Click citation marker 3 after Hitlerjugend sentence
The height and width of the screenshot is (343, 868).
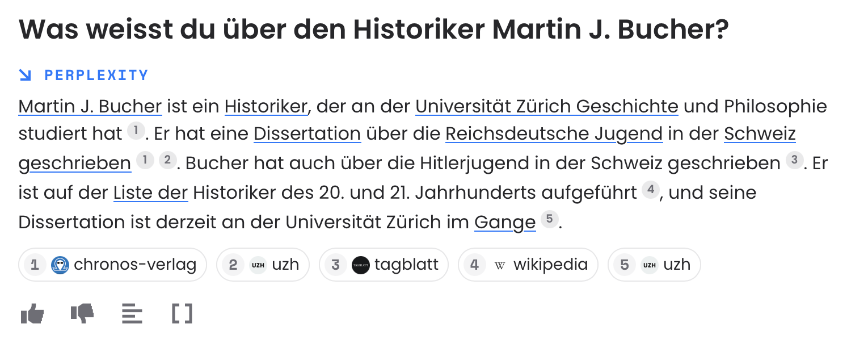point(794,161)
